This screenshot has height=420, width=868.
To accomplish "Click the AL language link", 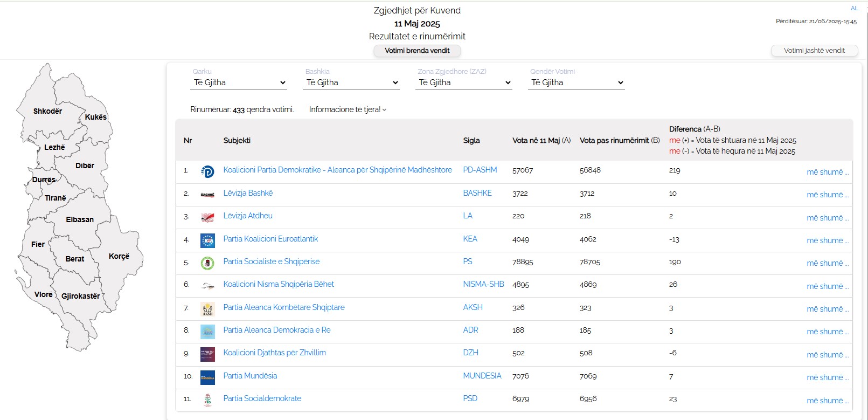I will click(x=854, y=8).
